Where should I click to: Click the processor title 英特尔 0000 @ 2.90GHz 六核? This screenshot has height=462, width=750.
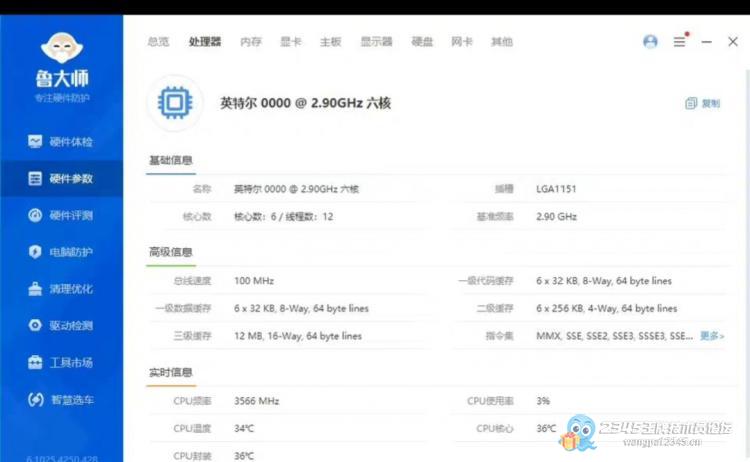pos(306,103)
